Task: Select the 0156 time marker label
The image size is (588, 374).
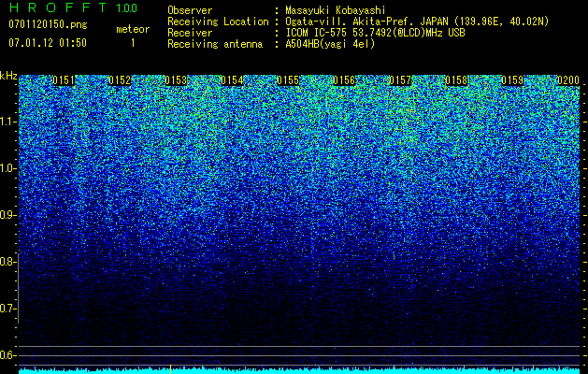Action: coord(344,80)
